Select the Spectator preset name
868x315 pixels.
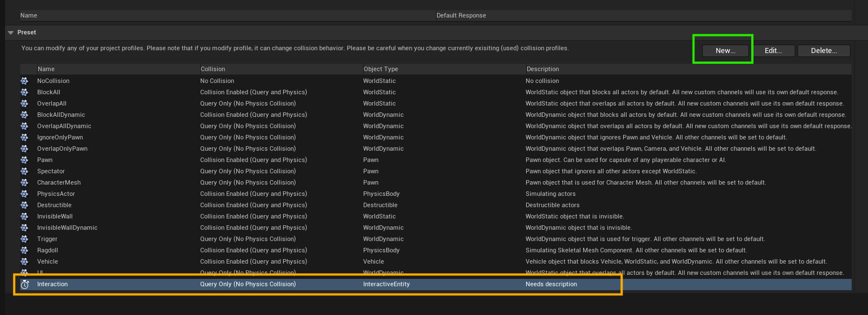[51, 171]
